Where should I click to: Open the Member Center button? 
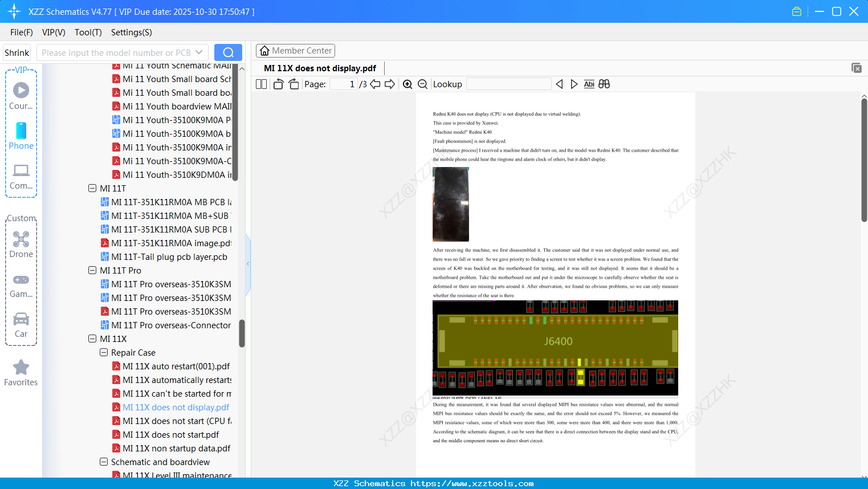click(x=295, y=51)
